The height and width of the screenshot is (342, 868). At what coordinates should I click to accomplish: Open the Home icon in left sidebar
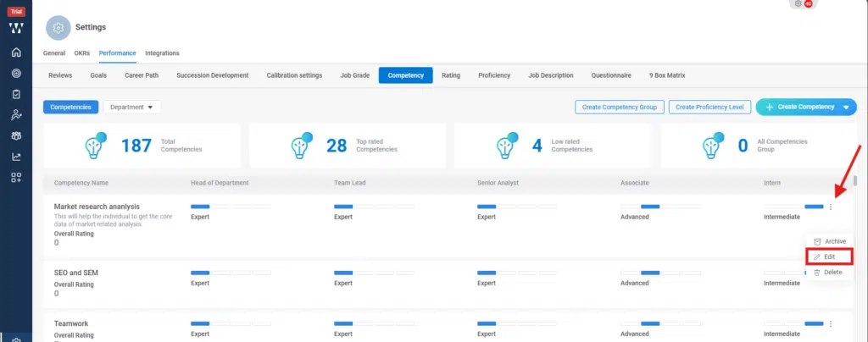(15, 52)
